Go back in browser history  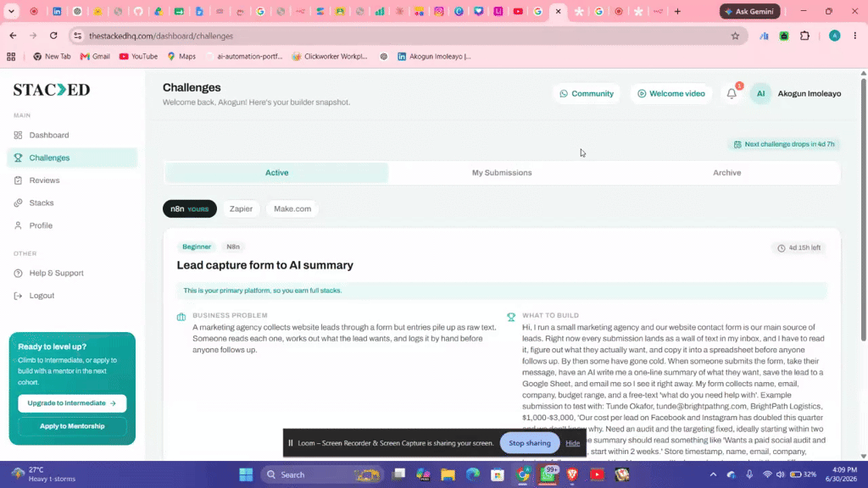13,36
